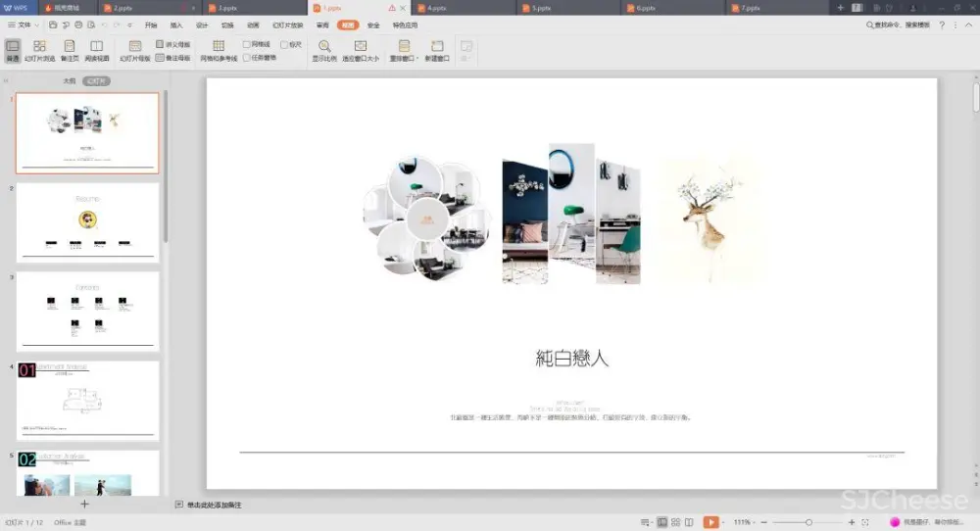Image resolution: width=980 pixels, height=531 pixels.
Task: Click the 查找命令 search command box
Action: click(x=898, y=25)
